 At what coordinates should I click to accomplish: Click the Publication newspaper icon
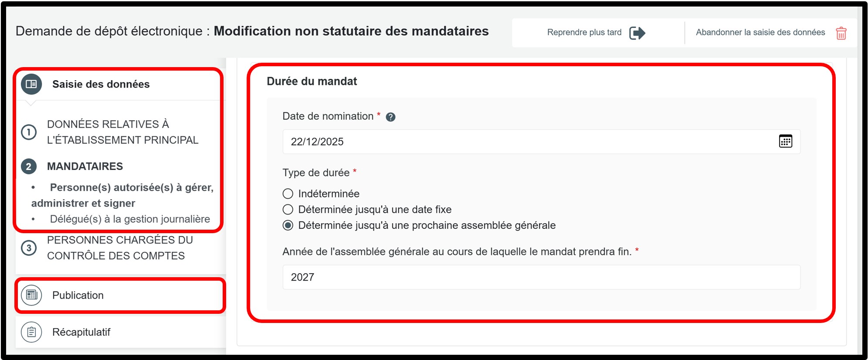point(31,295)
